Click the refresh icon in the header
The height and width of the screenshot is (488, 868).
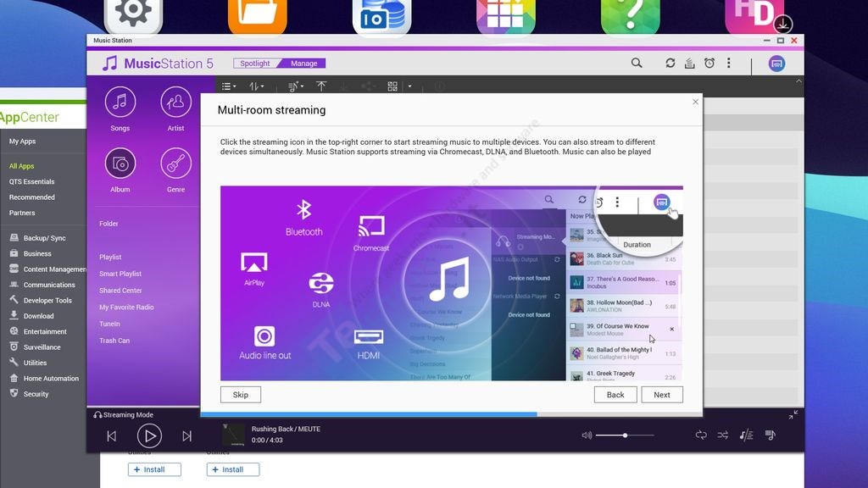pyautogui.click(x=670, y=63)
